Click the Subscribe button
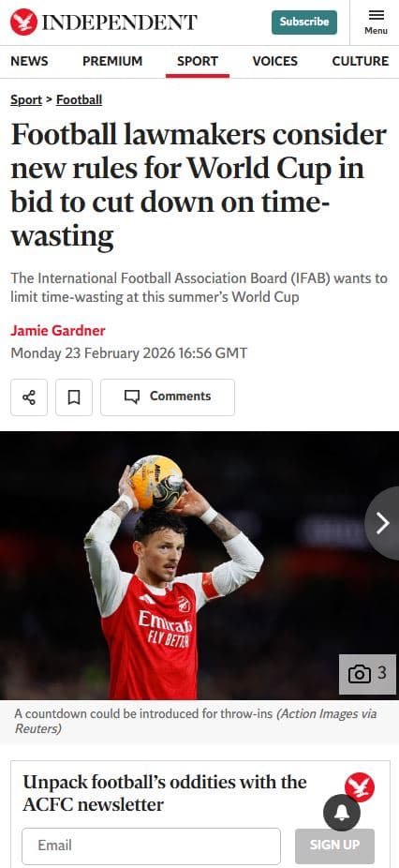The height and width of the screenshot is (868, 399). (x=303, y=22)
